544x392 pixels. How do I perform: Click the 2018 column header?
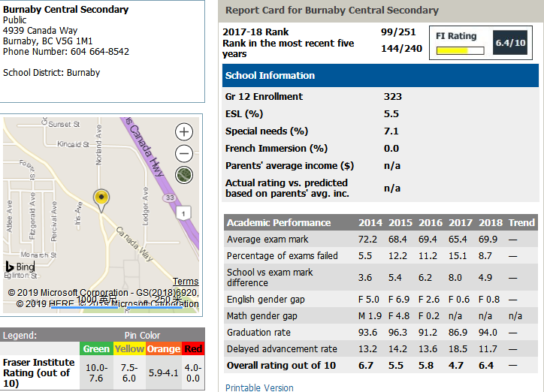490,223
